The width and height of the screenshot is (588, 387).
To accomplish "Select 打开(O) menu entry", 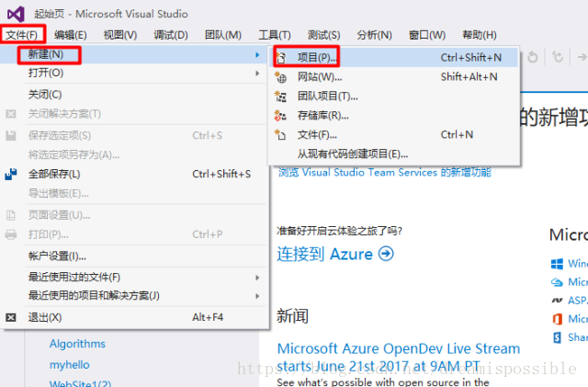I will tap(134, 73).
